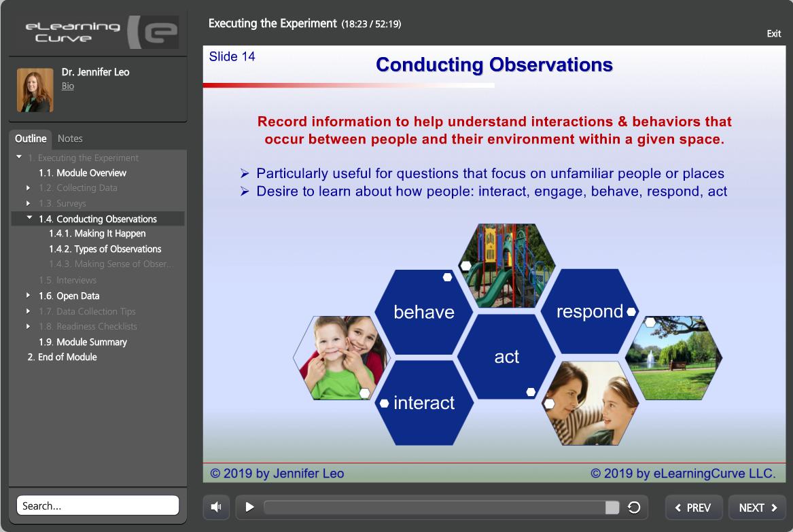793x532 pixels.
Task: Switch to the Outline tab
Action: pyautogui.click(x=31, y=139)
